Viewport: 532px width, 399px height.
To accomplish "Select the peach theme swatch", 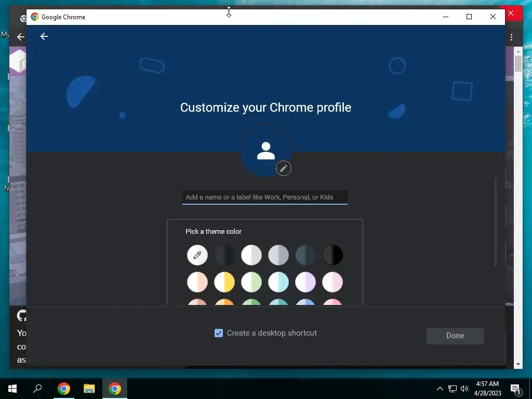I will [197, 282].
